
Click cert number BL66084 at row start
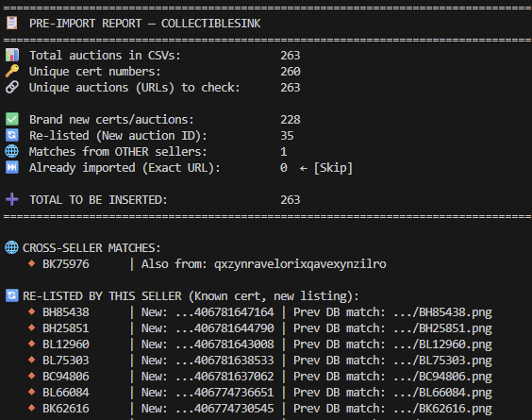66,393
